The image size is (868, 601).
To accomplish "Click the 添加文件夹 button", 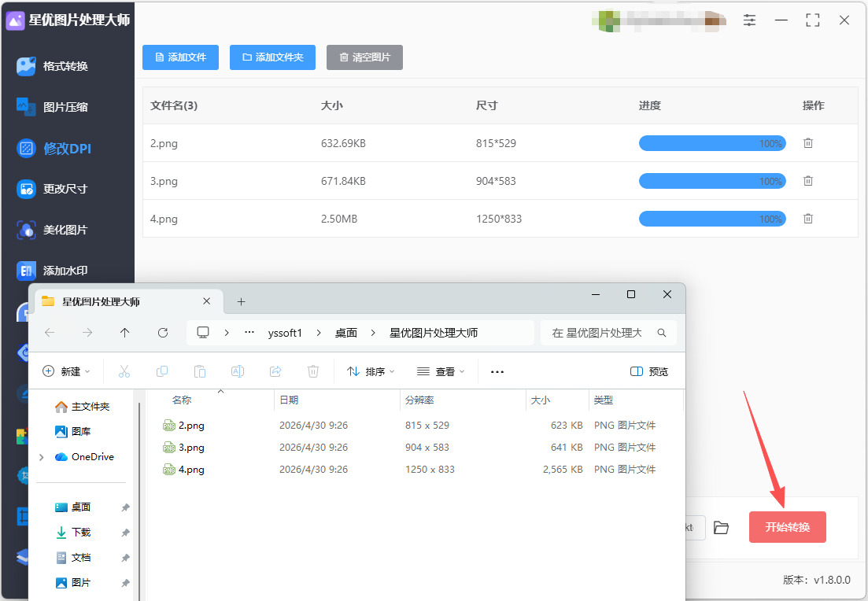I will click(x=272, y=57).
